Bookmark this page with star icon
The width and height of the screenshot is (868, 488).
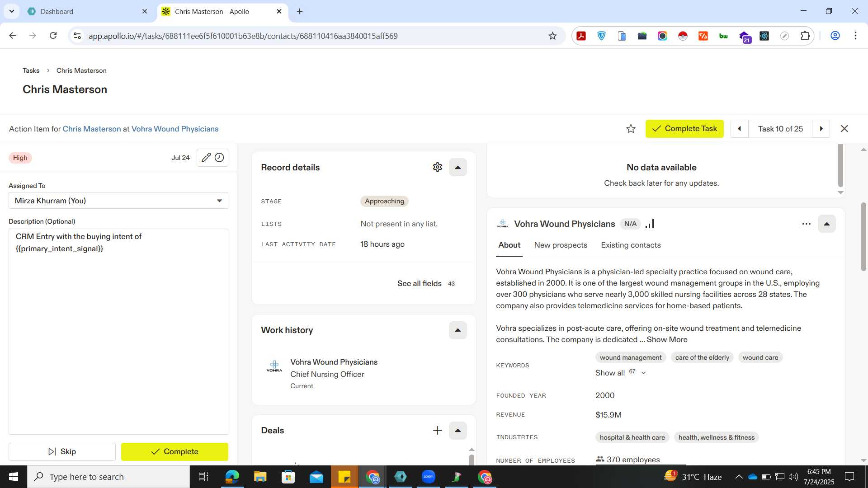552,36
